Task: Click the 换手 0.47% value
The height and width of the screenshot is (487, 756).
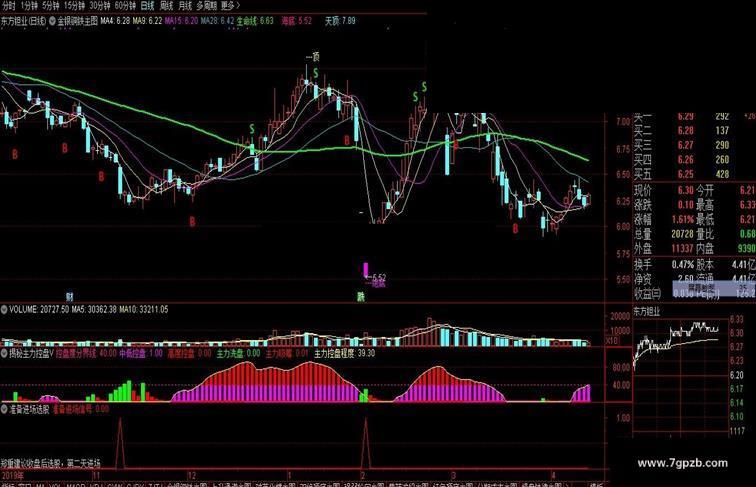Action: click(682, 265)
